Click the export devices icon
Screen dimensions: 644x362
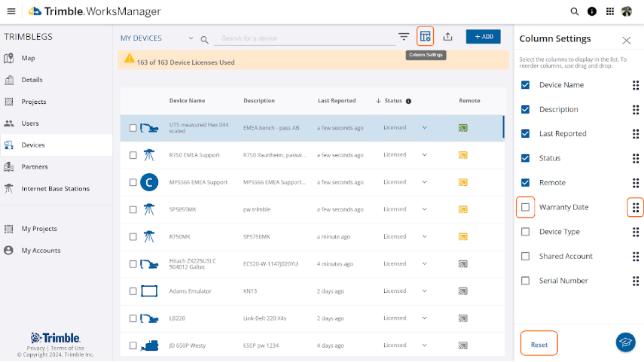point(448,37)
